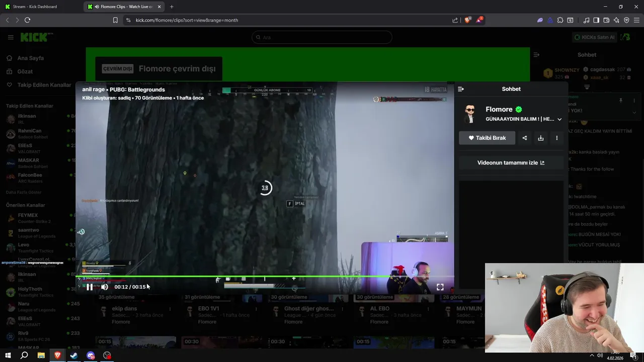Open clip more options three dots
The height and width of the screenshot is (362, 644).
tap(556, 138)
